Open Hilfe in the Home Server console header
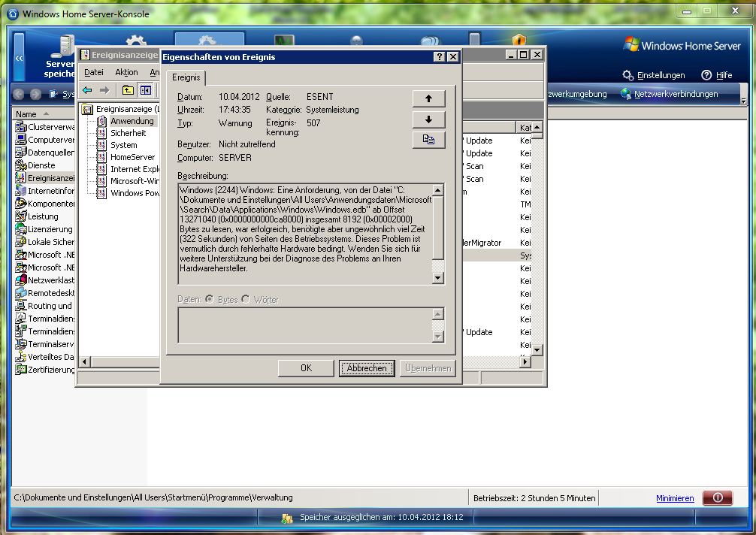The width and height of the screenshot is (756, 535). click(x=717, y=75)
